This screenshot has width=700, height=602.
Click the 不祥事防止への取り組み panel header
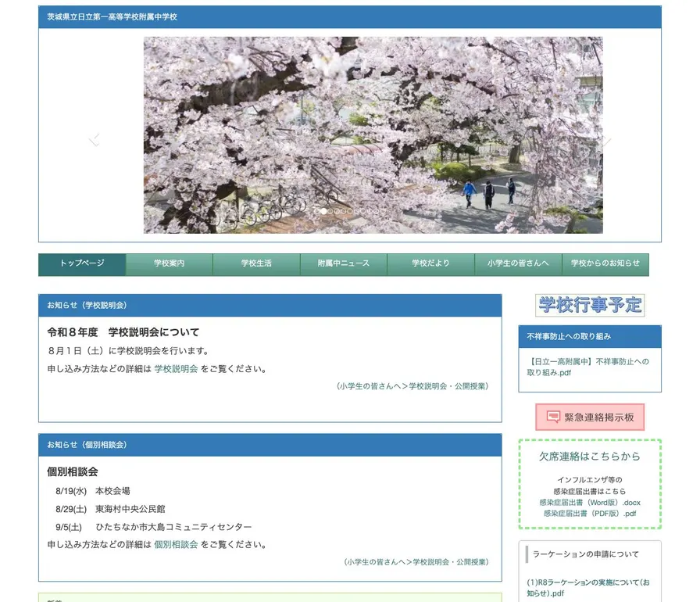(x=590, y=336)
